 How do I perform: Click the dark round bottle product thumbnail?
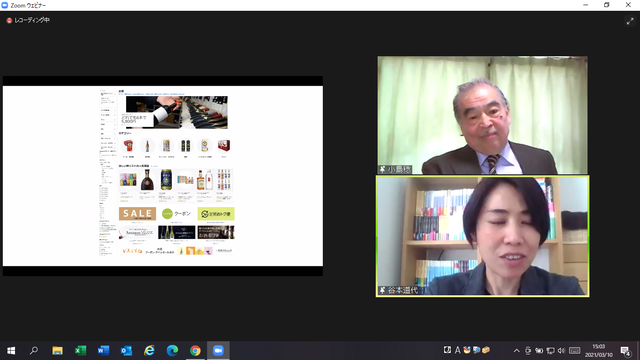(147, 180)
